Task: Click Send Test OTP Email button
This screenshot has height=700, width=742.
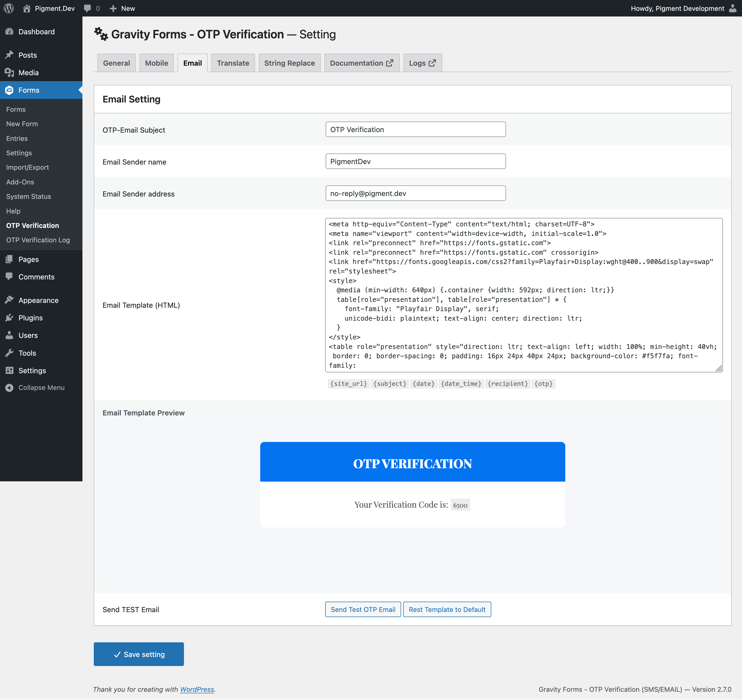Action: point(363,609)
